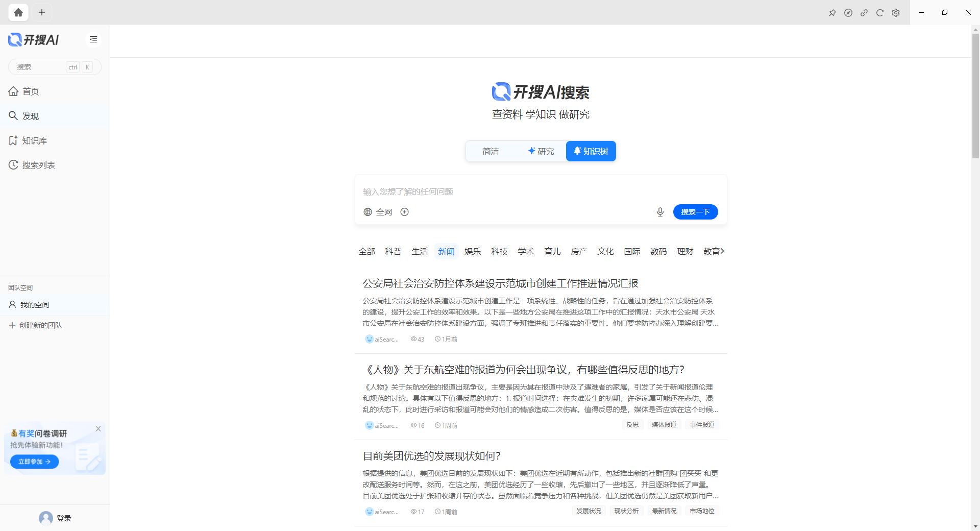Refresh the page with the reload icon
The width and height of the screenshot is (980, 531).
[x=879, y=12]
